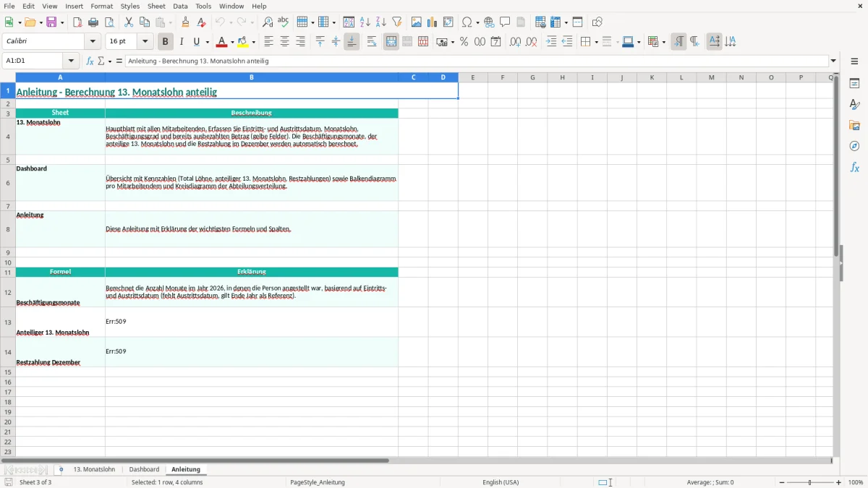Insert a comment
Screen dimensions: 868x488
(x=506, y=22)
